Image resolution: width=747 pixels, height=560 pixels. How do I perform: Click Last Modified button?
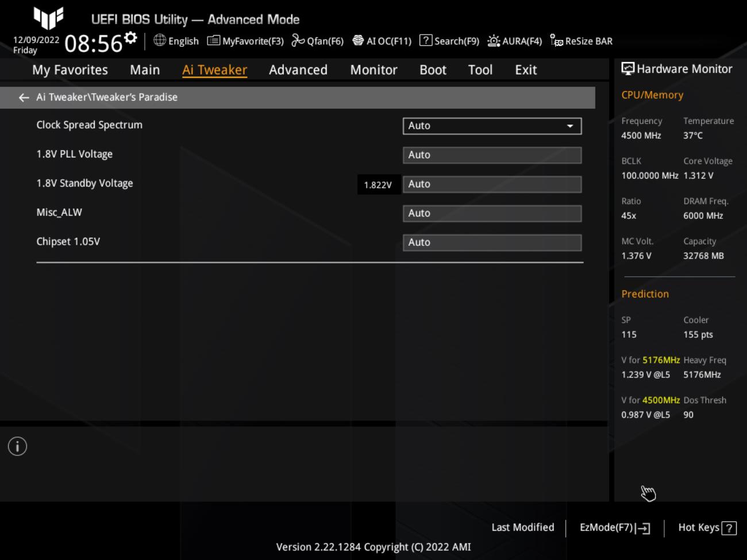(523, 527)
